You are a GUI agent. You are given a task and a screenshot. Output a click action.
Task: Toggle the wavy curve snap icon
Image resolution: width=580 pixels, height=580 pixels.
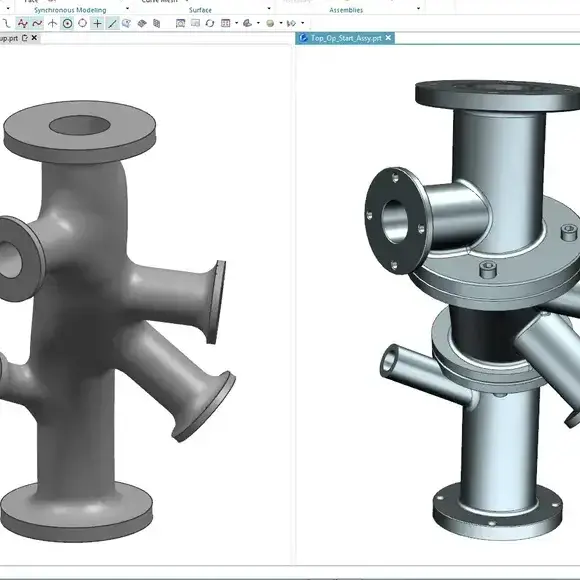point(37,24)
